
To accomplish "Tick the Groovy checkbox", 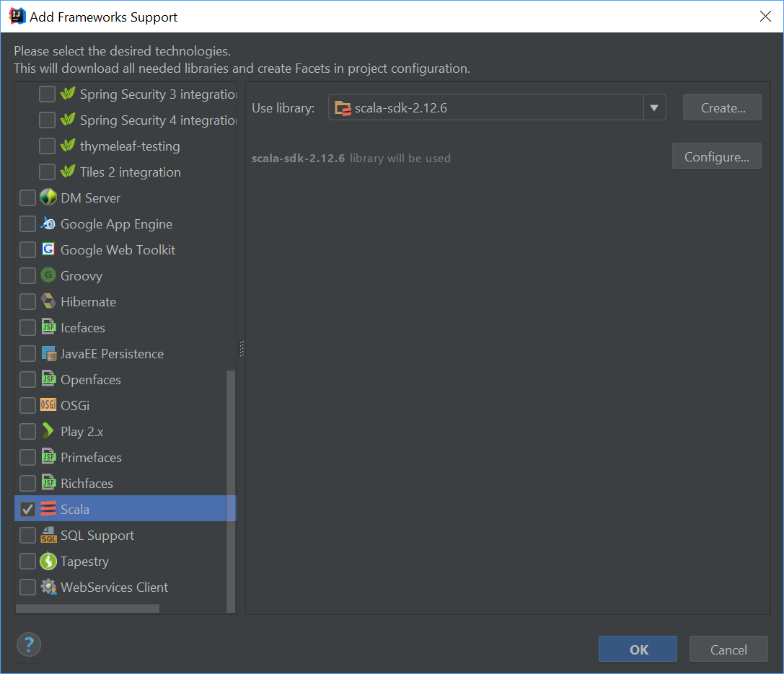I will coord(27,275).
